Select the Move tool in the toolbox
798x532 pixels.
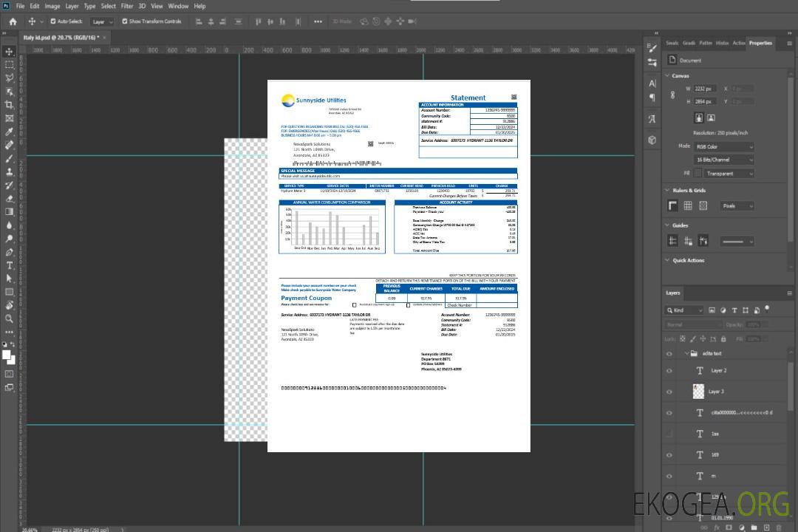pyautogui.click(x=9, y=52)
